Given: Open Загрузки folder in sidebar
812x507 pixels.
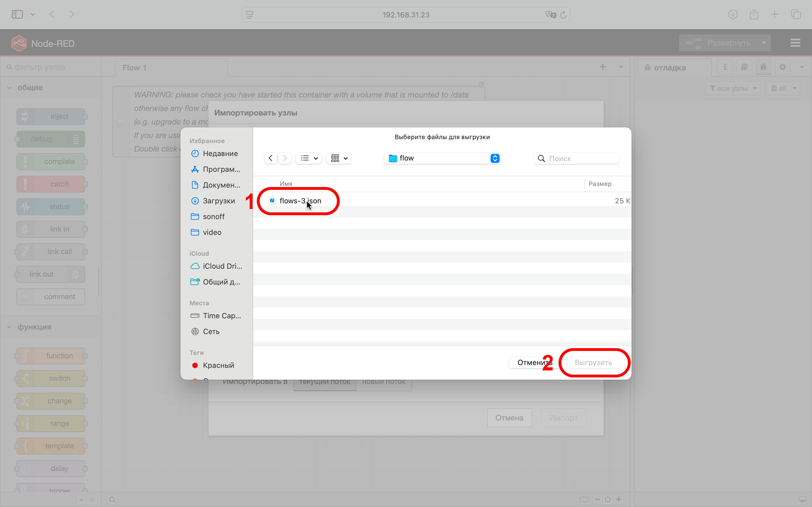Looking at the screenshot, I should coord(219,201).
